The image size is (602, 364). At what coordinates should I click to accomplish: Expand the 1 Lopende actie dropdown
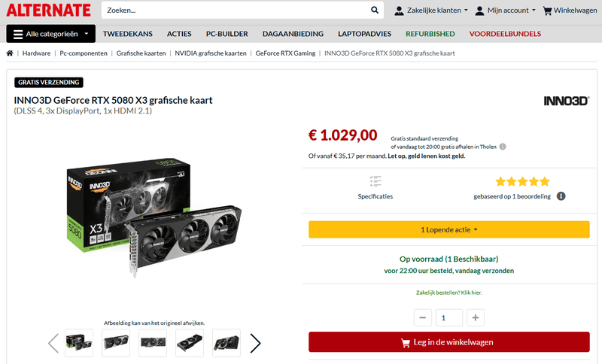click(x=449, y=229)
